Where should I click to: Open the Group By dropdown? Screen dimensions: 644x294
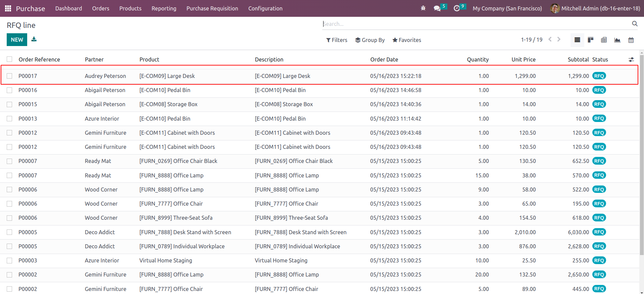(370, 40)
